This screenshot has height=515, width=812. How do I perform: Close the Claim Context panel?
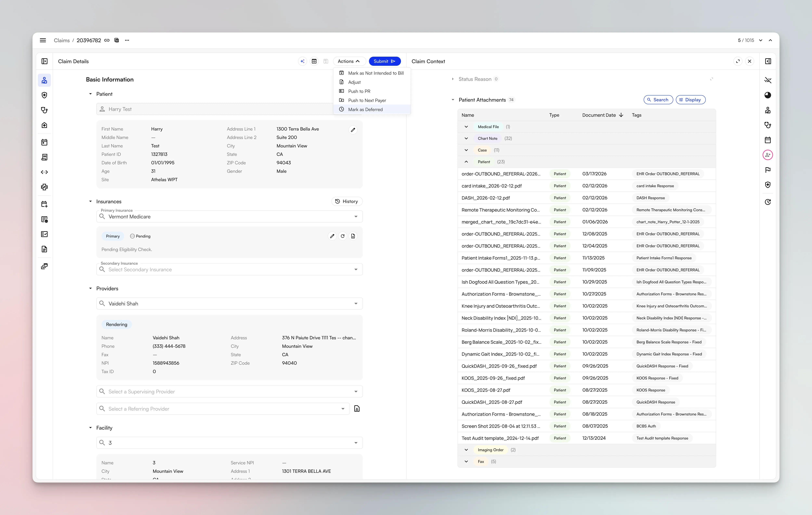(750, 61)
